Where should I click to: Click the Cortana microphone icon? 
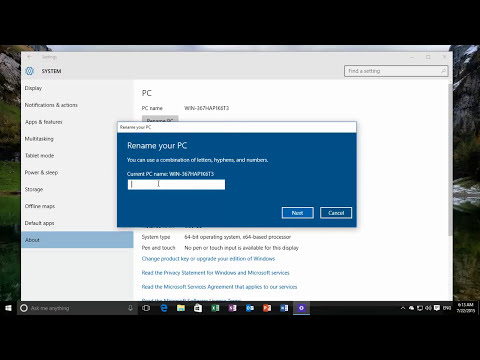tap(130, 308)
